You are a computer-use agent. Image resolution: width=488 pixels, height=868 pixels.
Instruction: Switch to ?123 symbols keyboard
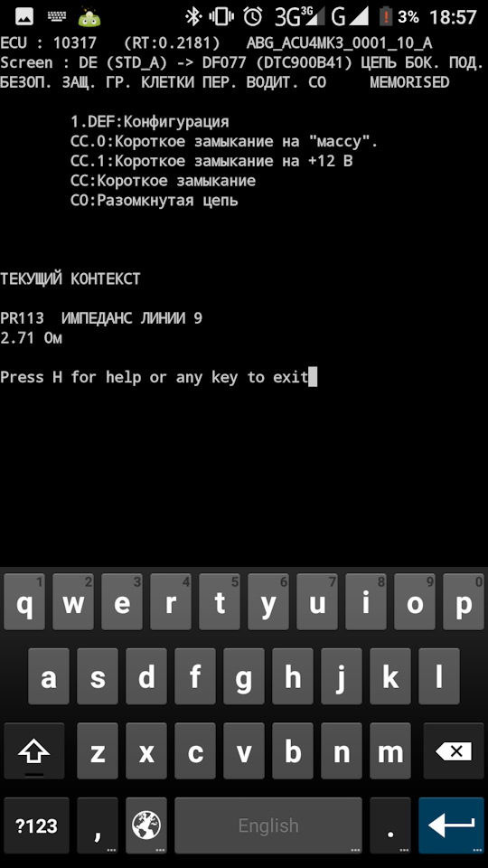36,826
